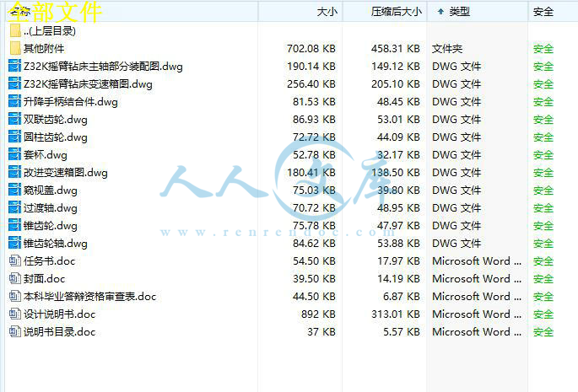The width and height of the screenshot is (578, 392).
Task: Click DWG 文件 type in 双联齿轮.dwg row
Action: [456, 120]
